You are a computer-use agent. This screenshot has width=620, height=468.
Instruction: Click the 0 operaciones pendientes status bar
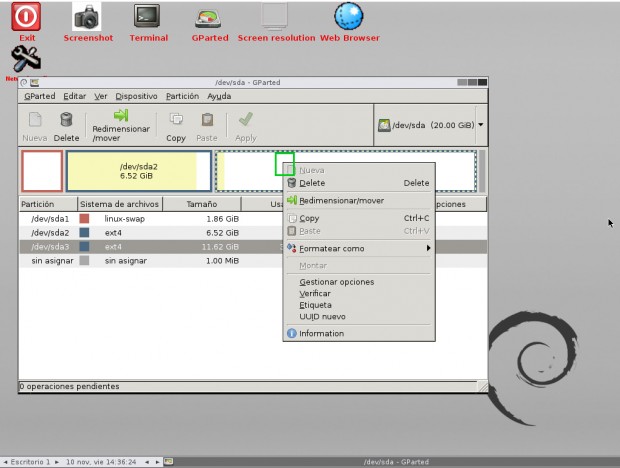(x=248, y=386)
